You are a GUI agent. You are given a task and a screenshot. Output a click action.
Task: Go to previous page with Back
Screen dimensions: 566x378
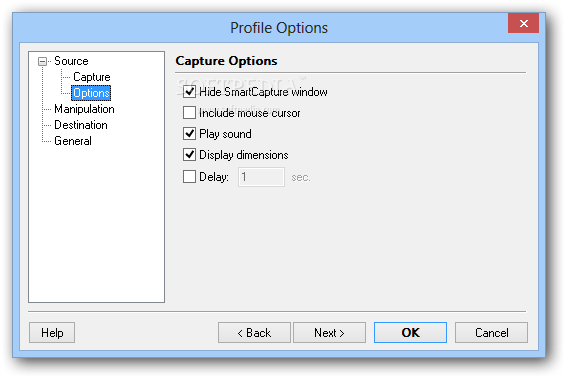coord(254,333)
